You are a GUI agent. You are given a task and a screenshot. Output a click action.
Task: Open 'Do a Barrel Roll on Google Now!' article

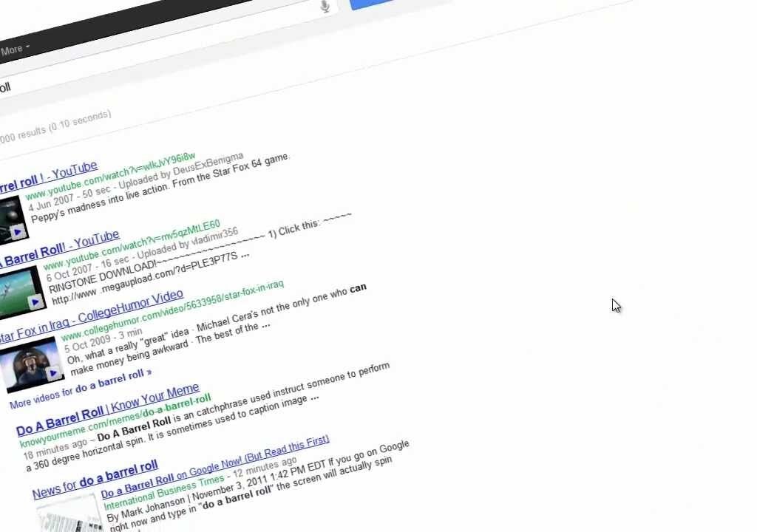click(x=215, y=466)
